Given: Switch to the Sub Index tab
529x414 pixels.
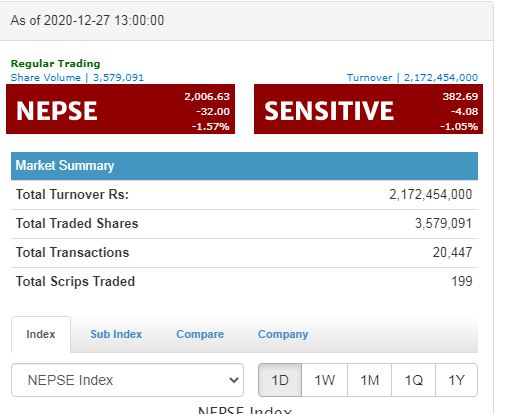Looking at the screenshot, I should [x=116, y=334].
